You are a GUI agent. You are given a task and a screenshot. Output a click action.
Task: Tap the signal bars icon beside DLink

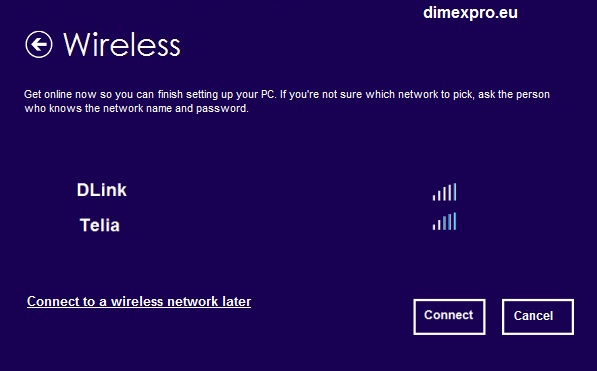(444, 192)
